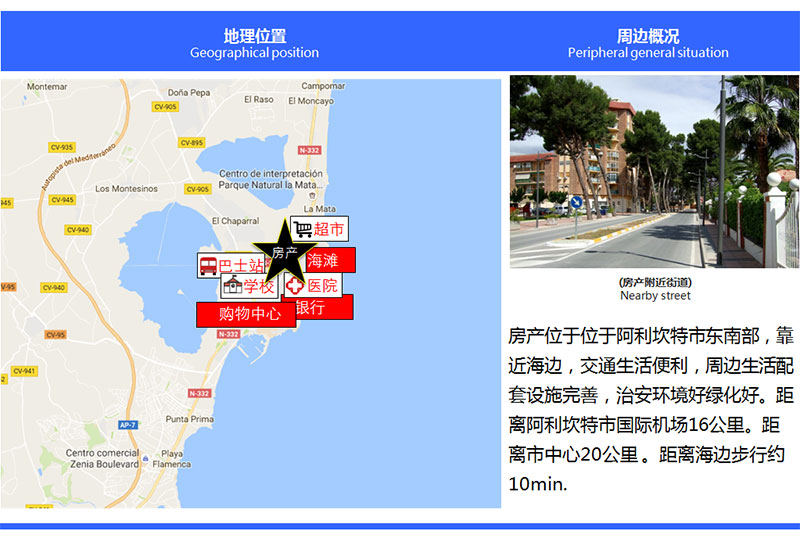Click the shopping cart supermarket icon
Image resolution: width=800 pixels, height=549 pixels.
[302, 229]
